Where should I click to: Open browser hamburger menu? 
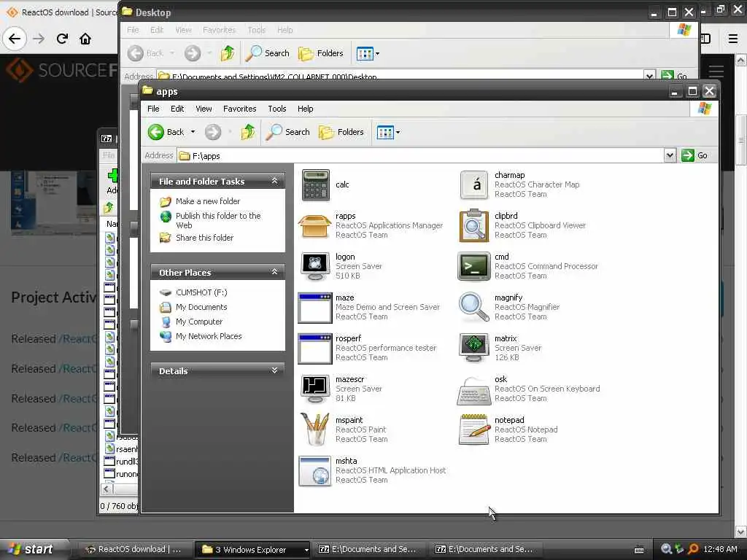coord(733,39)
